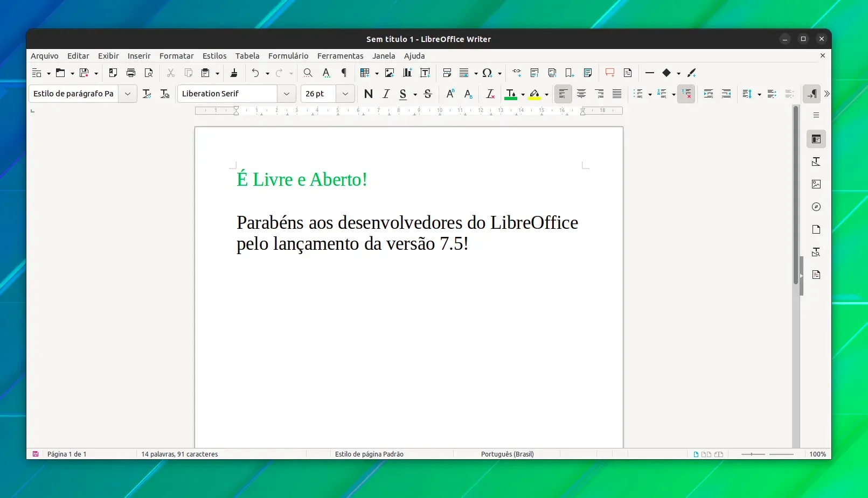868x498 pixels.
Task: Open the Ferramentas menu
Action: click(341, 56)
